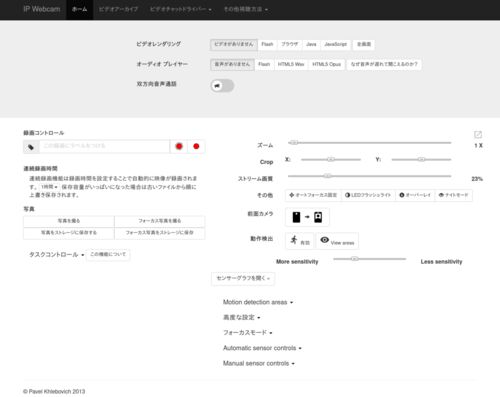Select ブラウザ video renderer
Screen dimensions: 500x397
(x=289, y=44)
